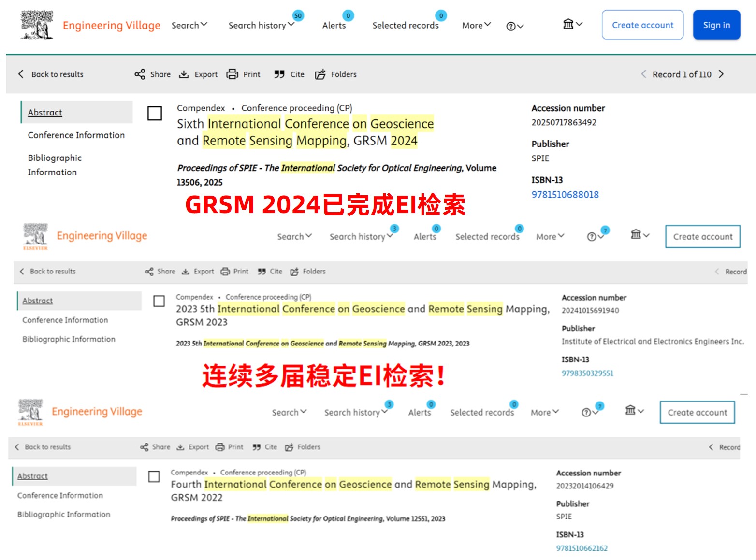The image size is (756, 560).
Task: Click Cite icon in GRSM 2022 record toolbar
Action: 257,447
